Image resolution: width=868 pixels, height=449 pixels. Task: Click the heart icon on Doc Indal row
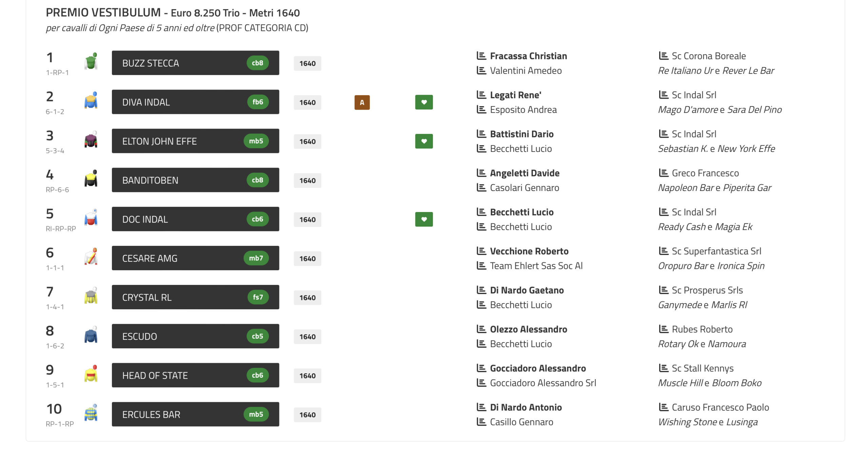pyautogui.click(x=424, y=219)
